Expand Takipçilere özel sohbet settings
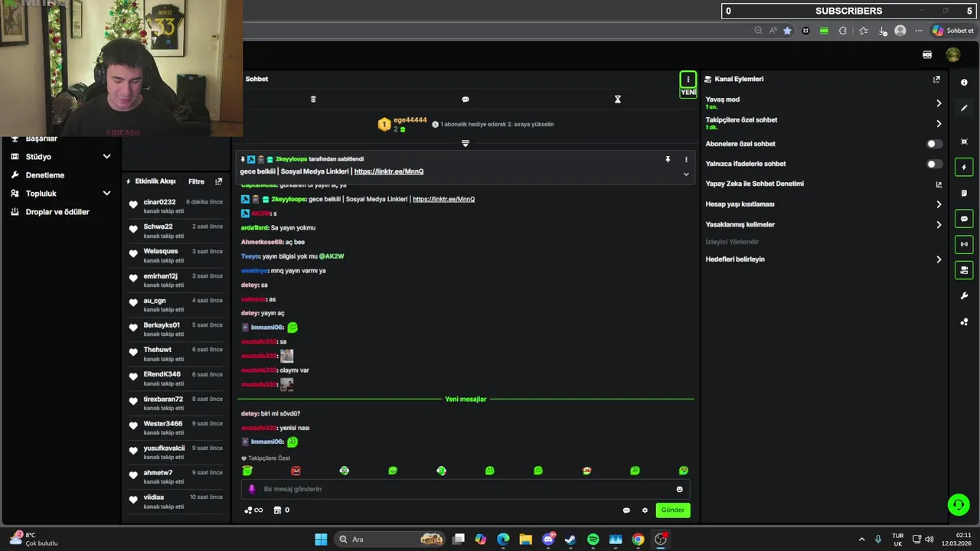980x551 pixels. (x=939, y=124)
